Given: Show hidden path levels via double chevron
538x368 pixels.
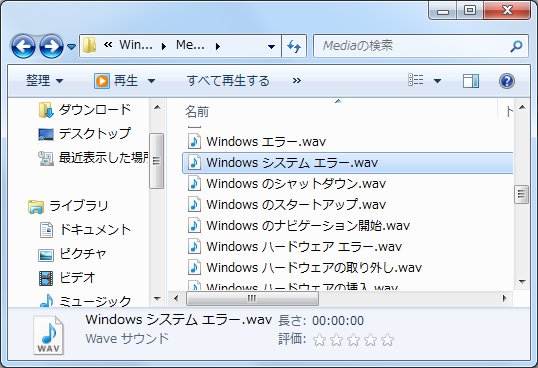Looking at the screenshot, I should click(108, 45).
